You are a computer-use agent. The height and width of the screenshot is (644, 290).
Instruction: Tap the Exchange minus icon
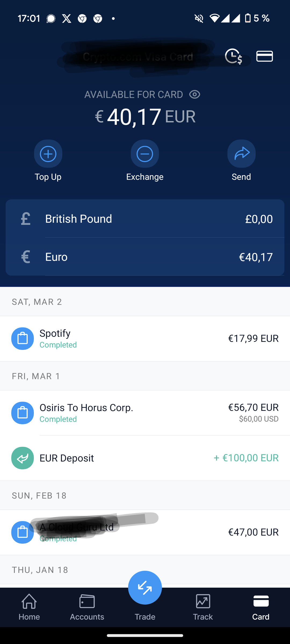pyautogui.click(x=145, y=154)
